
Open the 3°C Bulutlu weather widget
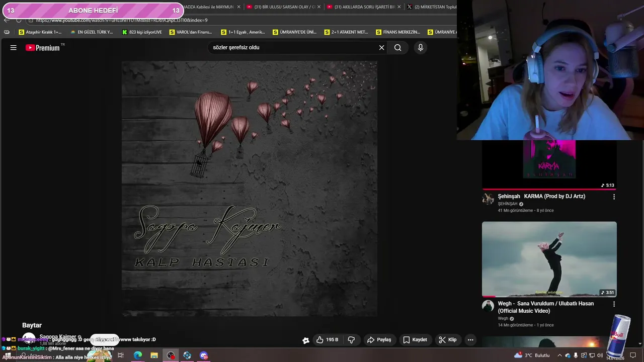pos(532,355)
